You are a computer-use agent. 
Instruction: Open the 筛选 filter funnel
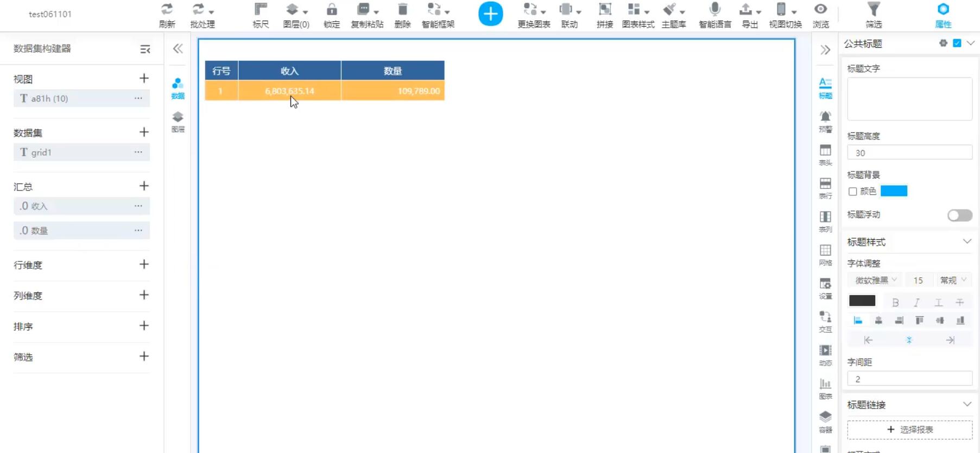point(874,9)
